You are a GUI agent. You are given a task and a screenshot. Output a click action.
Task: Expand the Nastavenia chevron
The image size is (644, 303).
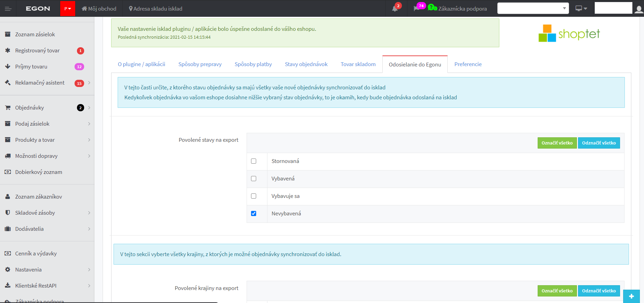point(89,269)
